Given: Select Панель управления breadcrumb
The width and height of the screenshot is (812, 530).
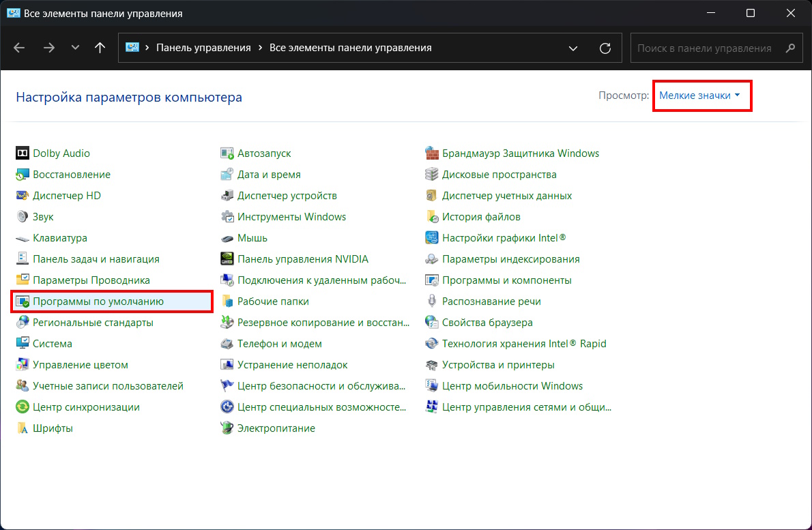Looking at the screenshot, I should (203, 48).
